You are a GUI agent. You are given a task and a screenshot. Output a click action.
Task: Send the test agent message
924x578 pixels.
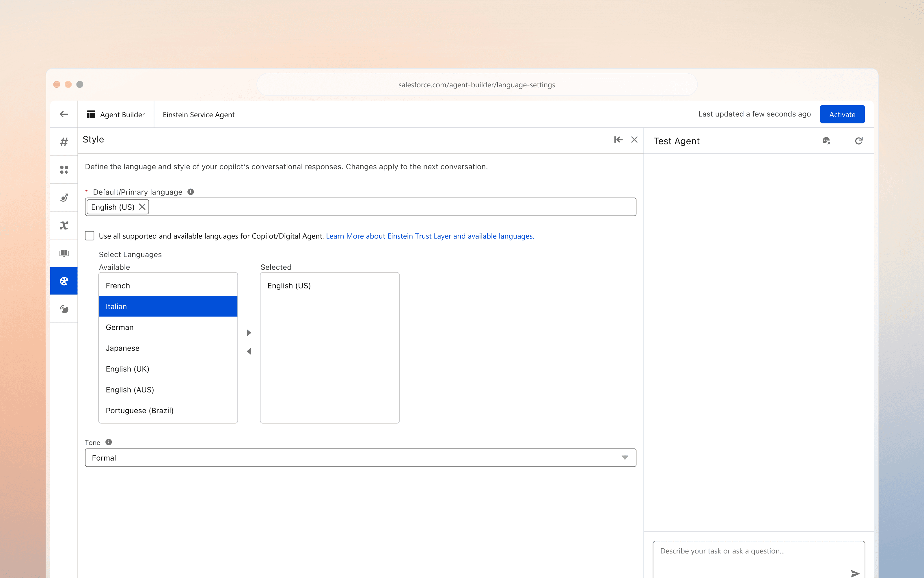[855, 573]
